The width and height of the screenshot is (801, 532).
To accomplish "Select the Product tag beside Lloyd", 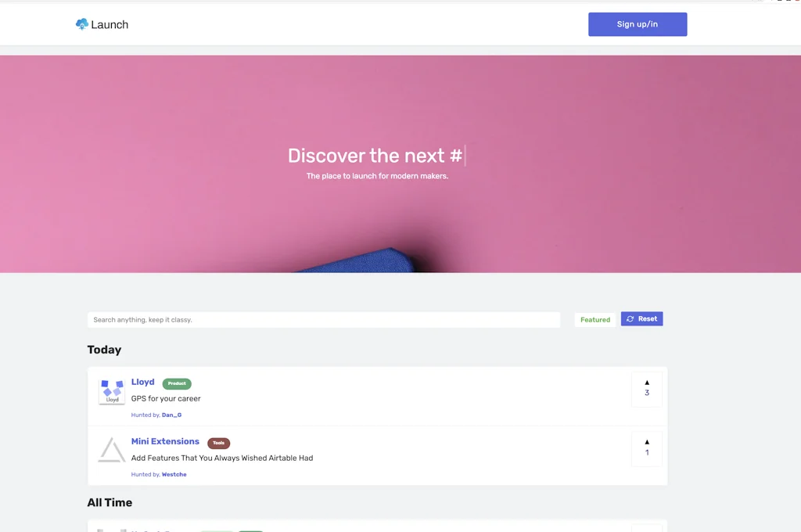I will coord(177,383).
